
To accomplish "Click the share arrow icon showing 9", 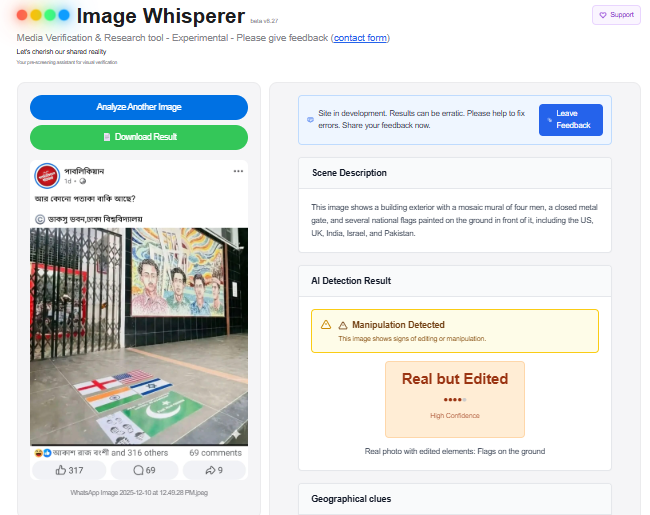I will [208, 470].
